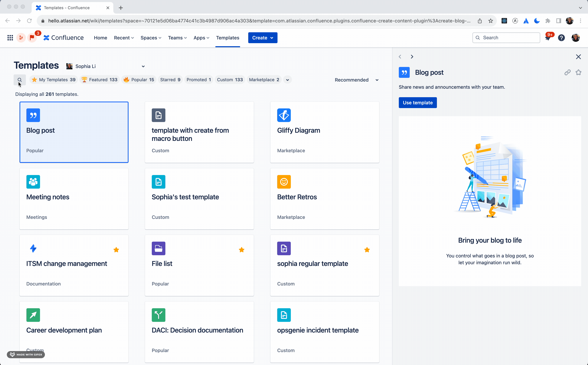Open the Apps menu

[201, 38]
